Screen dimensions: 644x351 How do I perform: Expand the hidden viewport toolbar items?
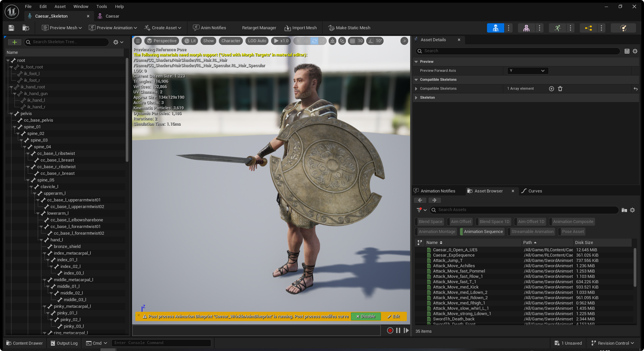tap(404, 41)
